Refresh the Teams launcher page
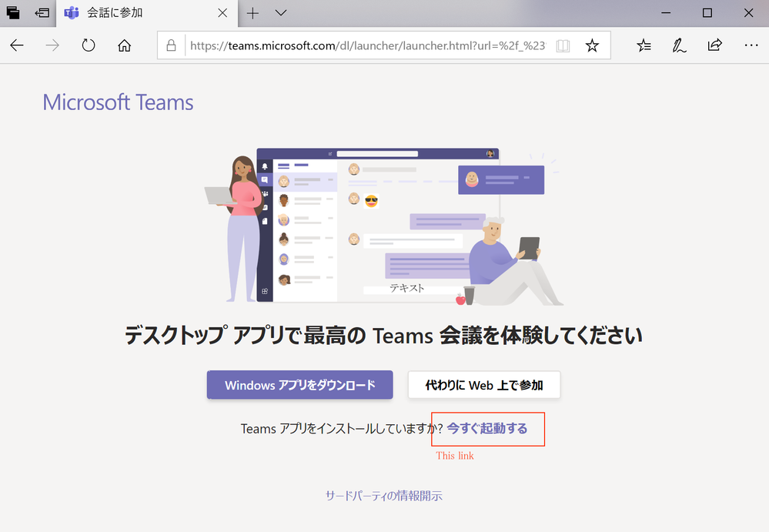The height and width of the screenshot is (532, 769). [88, 45]
